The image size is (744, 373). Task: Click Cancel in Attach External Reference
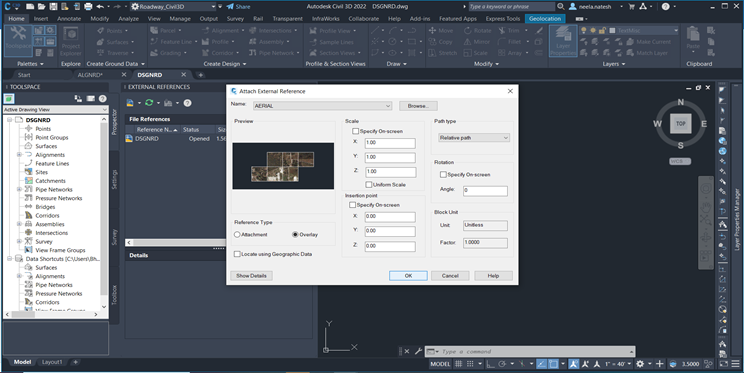pyautogui.click(x=450, y=276)
